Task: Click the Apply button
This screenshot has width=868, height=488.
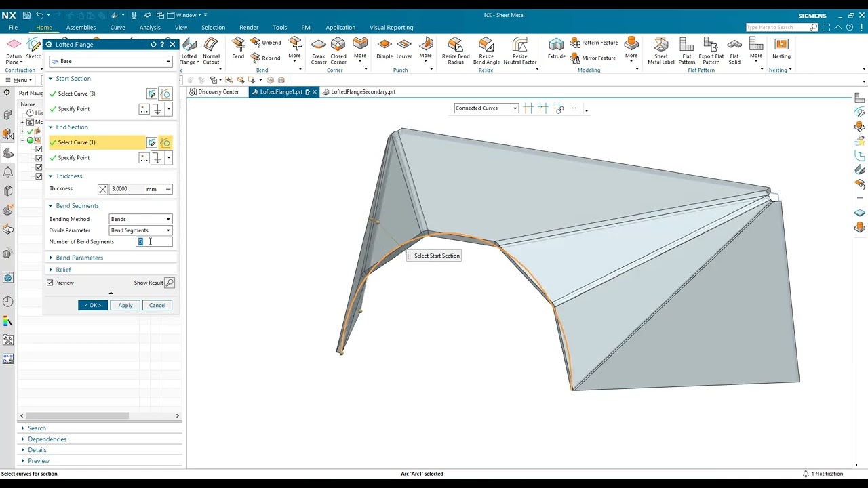Action: pos(125,305)
